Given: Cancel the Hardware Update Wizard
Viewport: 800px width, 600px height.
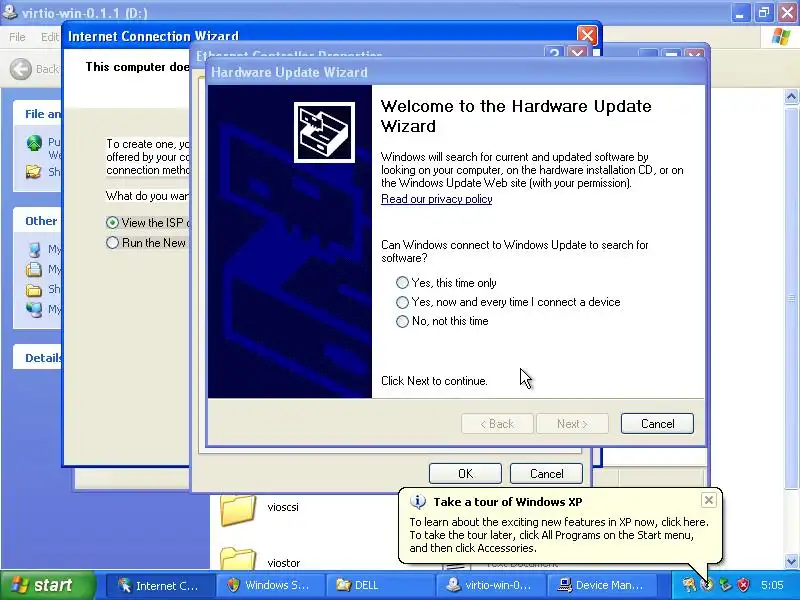Looking at the screenshot, I should pos(657,423).
